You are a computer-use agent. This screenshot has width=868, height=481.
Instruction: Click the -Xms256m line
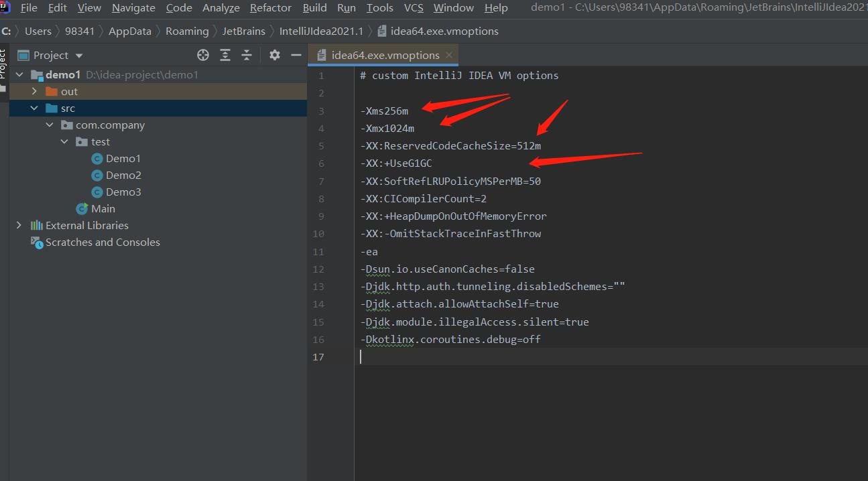point(384,111)
